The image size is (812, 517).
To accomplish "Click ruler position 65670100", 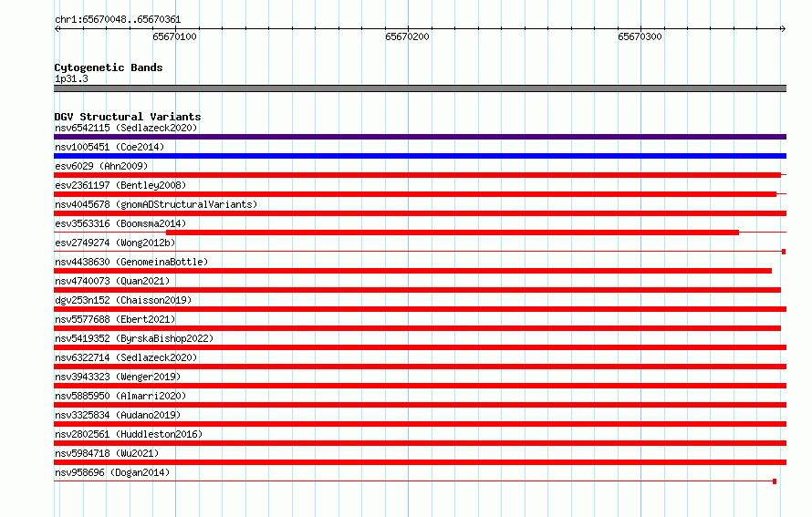I will point(174,36).
